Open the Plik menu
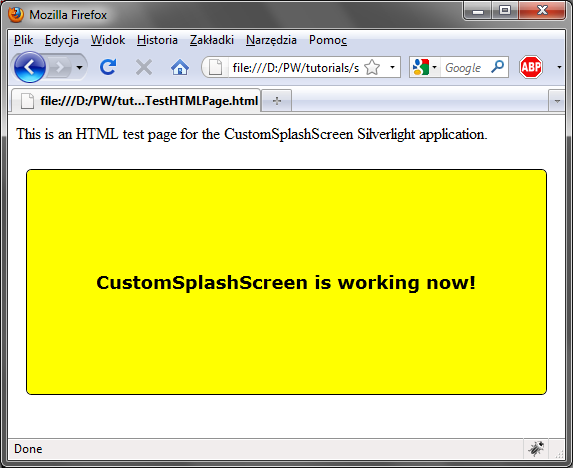Screen dimensions: 573x468 (23, 40)
